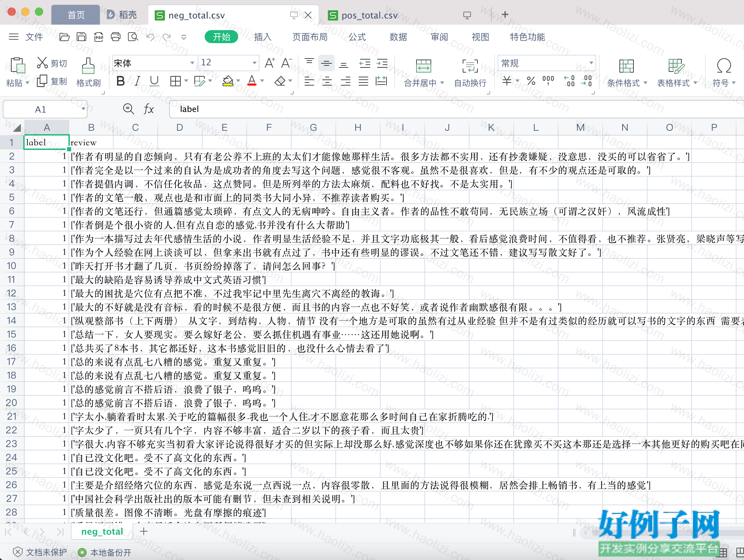Cut selection with the scissors icon
Viewport: 744px width, 560px height.
coord(42,63)
